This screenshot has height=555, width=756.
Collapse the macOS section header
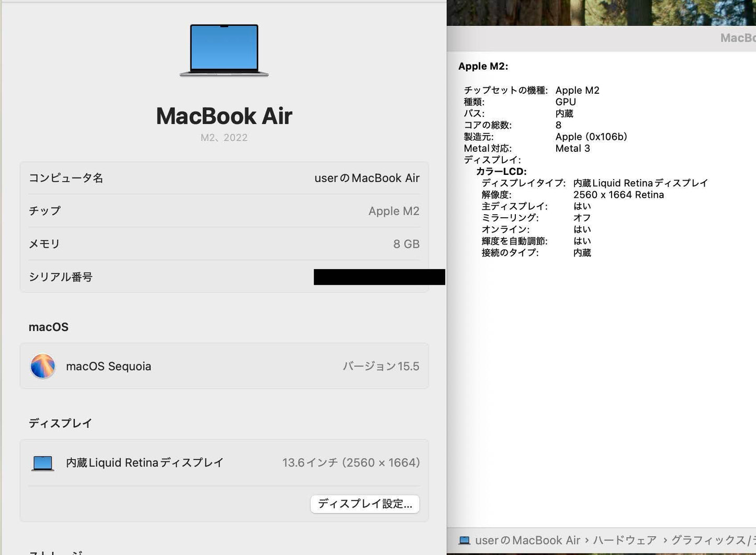coord(48,327)
